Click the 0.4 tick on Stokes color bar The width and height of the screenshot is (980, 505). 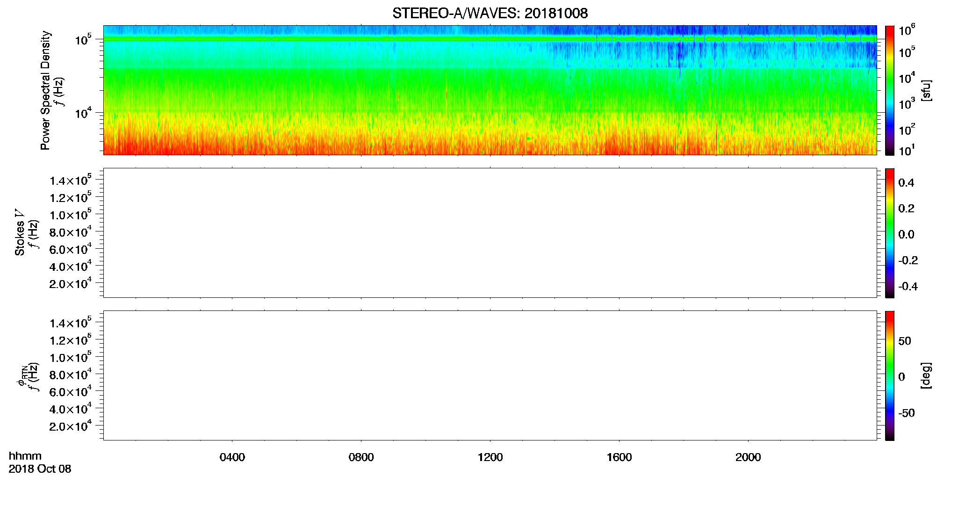906,183
